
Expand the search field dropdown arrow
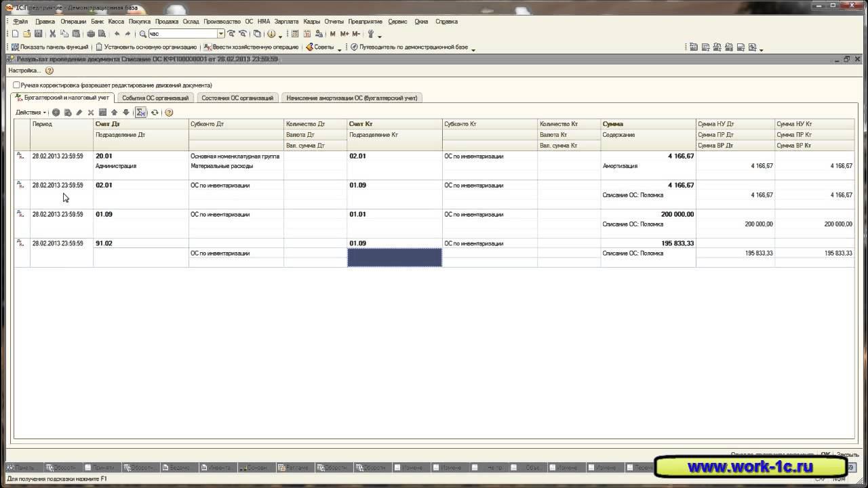click(221, 34)
